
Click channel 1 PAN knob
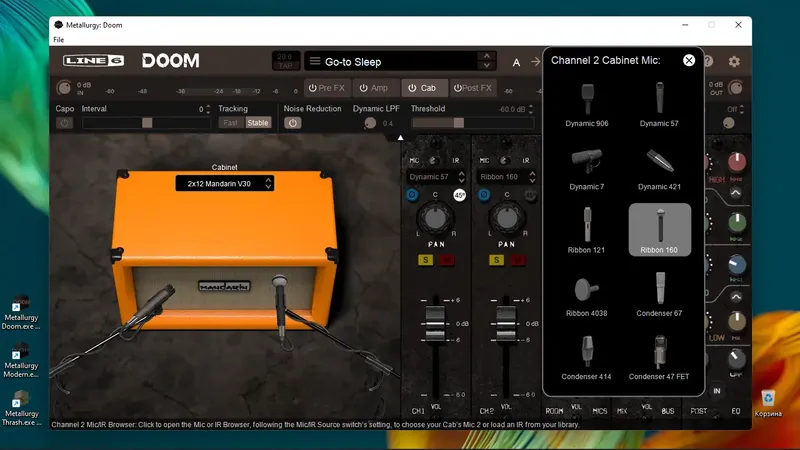click(x=435, y=218)
